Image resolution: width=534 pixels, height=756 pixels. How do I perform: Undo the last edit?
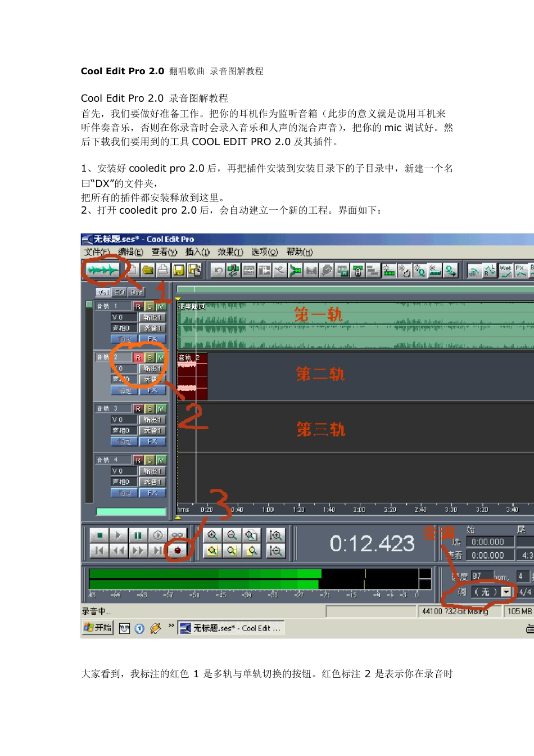pyautogui.click(x=218, y=271)
